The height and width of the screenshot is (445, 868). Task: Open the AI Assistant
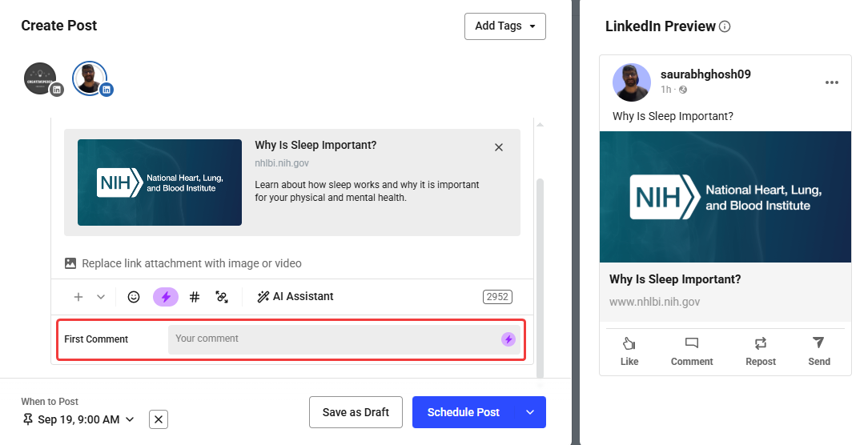(x=295, y=297)
